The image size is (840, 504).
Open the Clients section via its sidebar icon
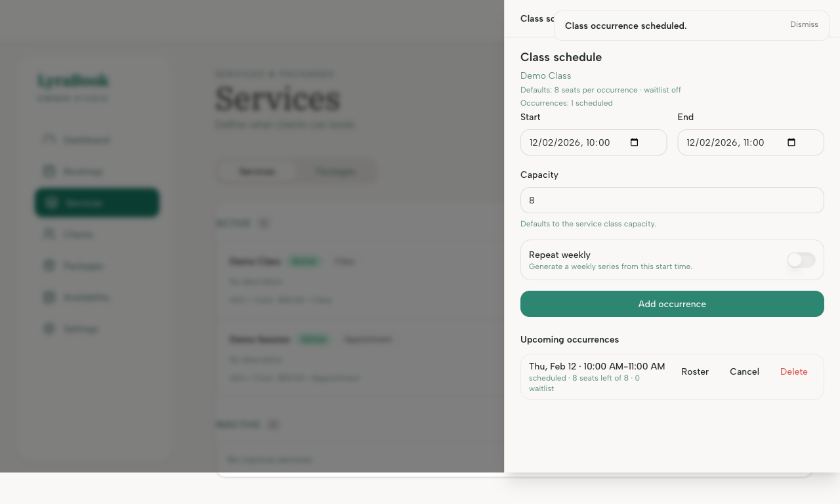[x=49, y=234]
